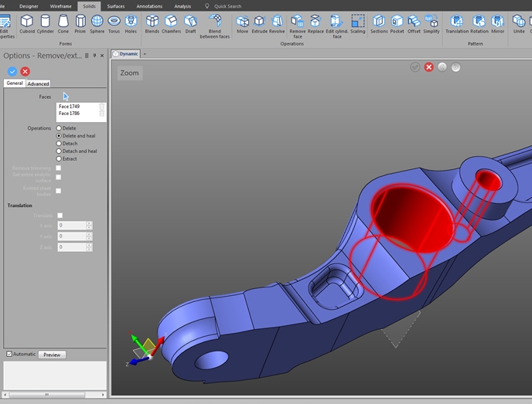
Task: Select the Delete operation radio button
Action: (59, 128)
